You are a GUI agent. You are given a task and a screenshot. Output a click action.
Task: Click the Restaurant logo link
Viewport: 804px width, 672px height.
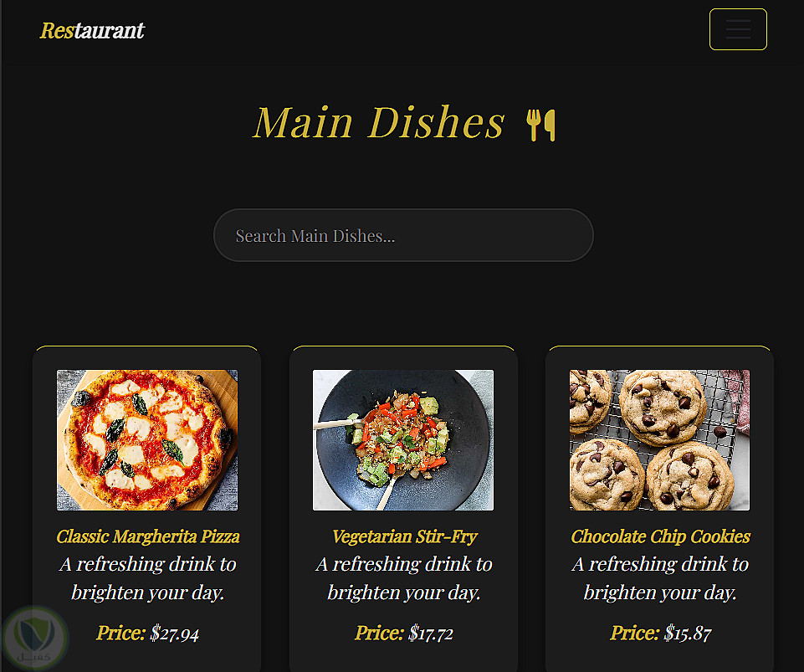(92, 31)
